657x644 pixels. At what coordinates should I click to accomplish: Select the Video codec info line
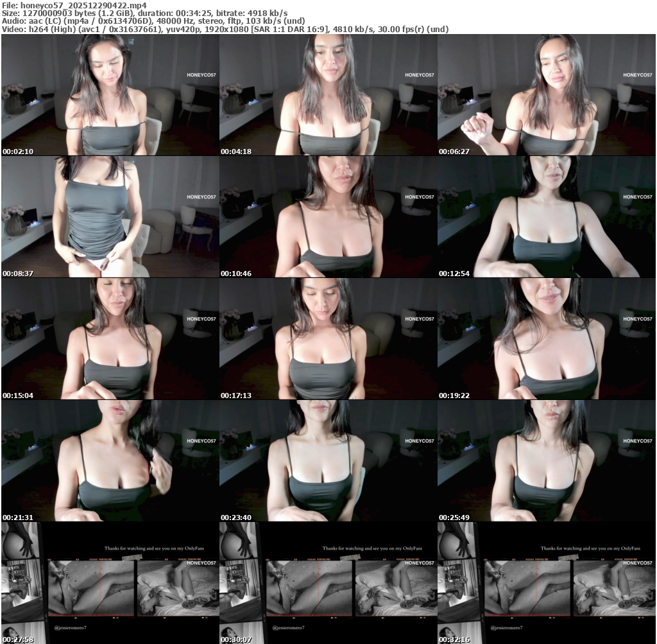(225, 30)
